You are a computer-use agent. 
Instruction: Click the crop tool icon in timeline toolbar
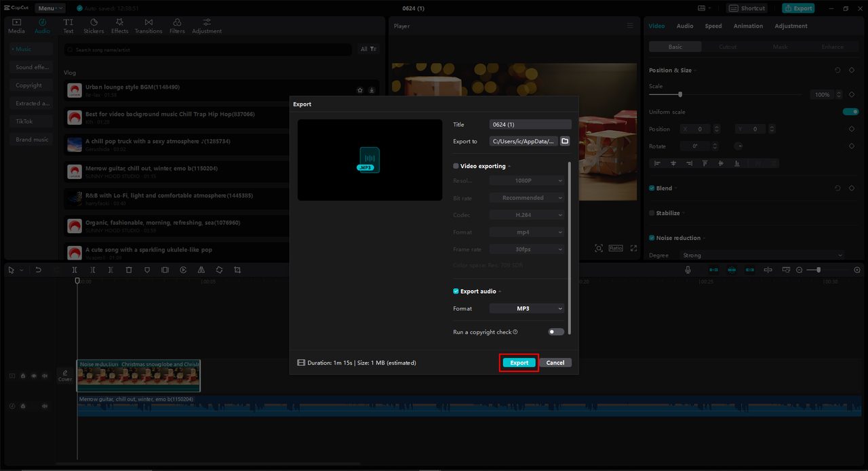[237, 270]
